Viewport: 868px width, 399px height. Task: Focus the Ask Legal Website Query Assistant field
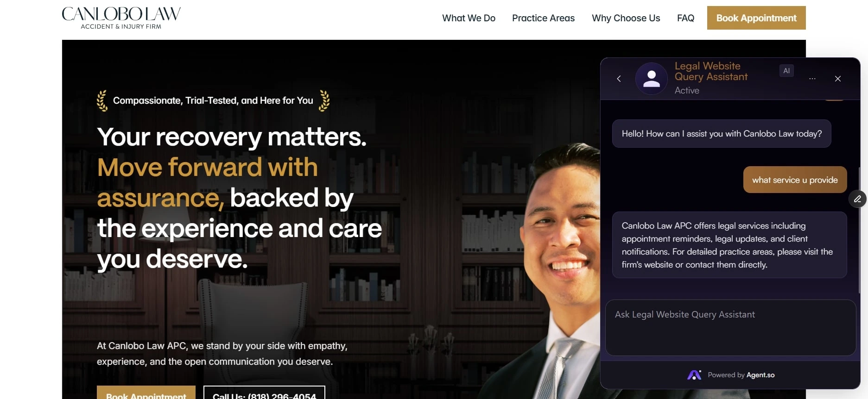pyautogui.click(x=730, y=328)
